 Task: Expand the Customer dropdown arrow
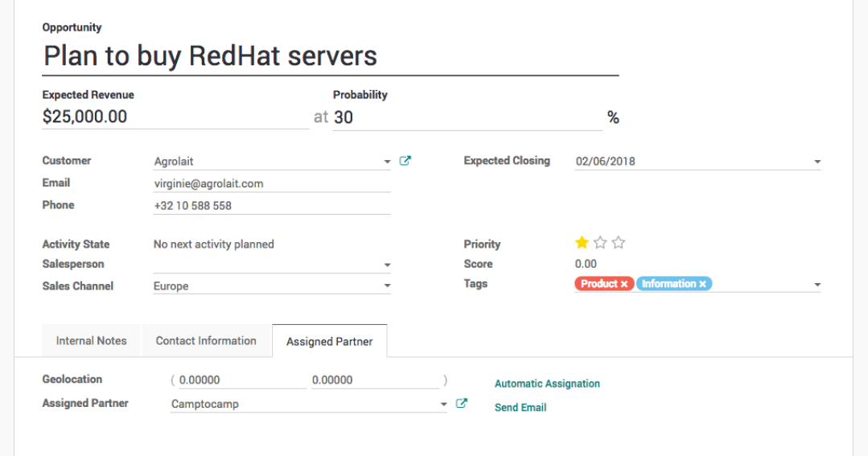tap(387, 162)
